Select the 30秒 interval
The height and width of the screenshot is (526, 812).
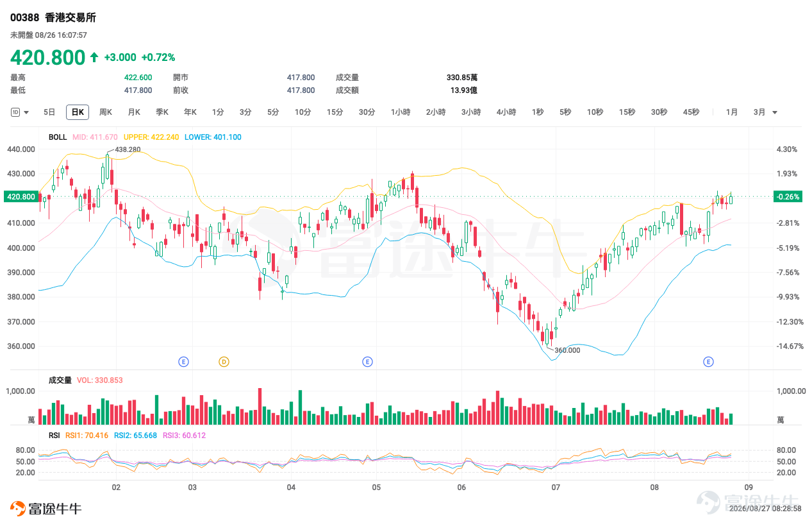coord(659,112)
